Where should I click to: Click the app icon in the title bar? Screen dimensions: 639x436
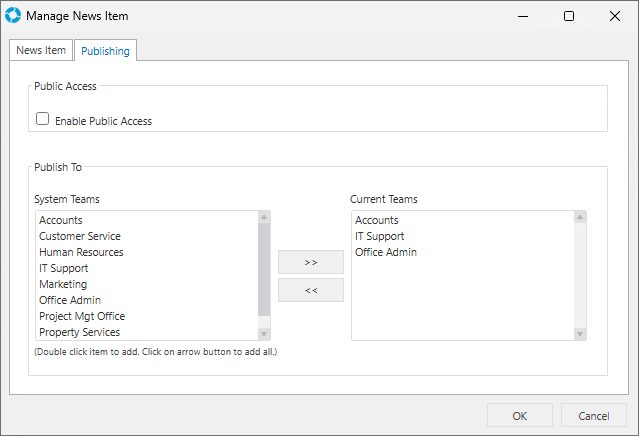click(13, 16)
